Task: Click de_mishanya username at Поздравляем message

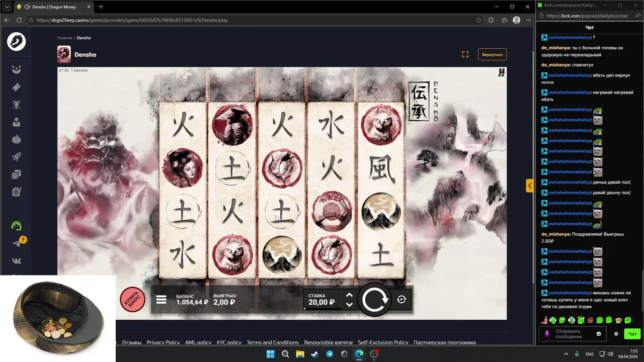Action: coord(556,234)
